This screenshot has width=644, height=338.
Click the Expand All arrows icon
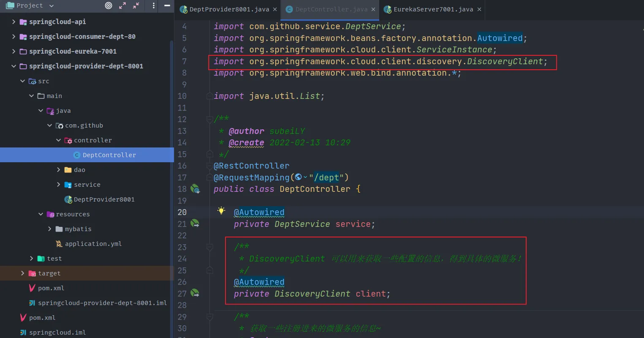coord(122,5)
